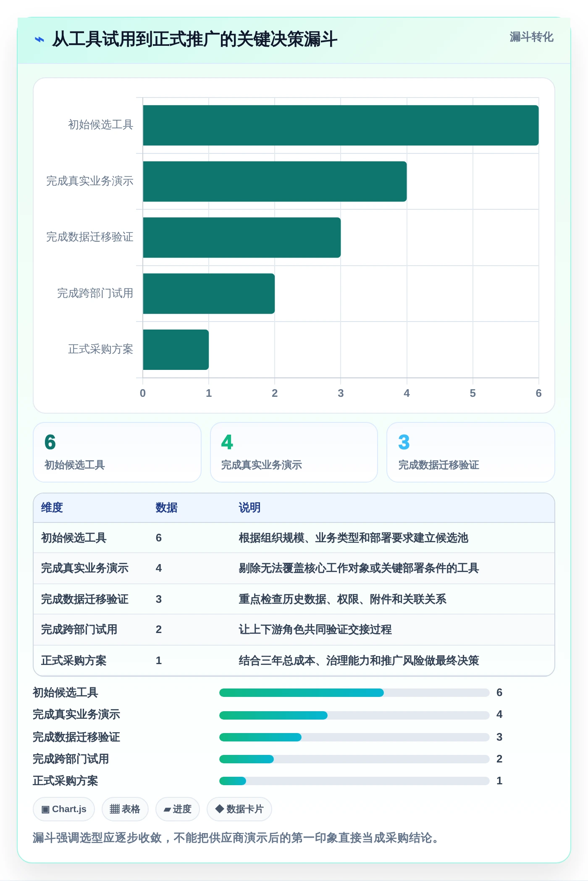Click the description 让上下游角色共同验证交接过程
The height and width of the screenshot is (881, 588).
point(315,630)
